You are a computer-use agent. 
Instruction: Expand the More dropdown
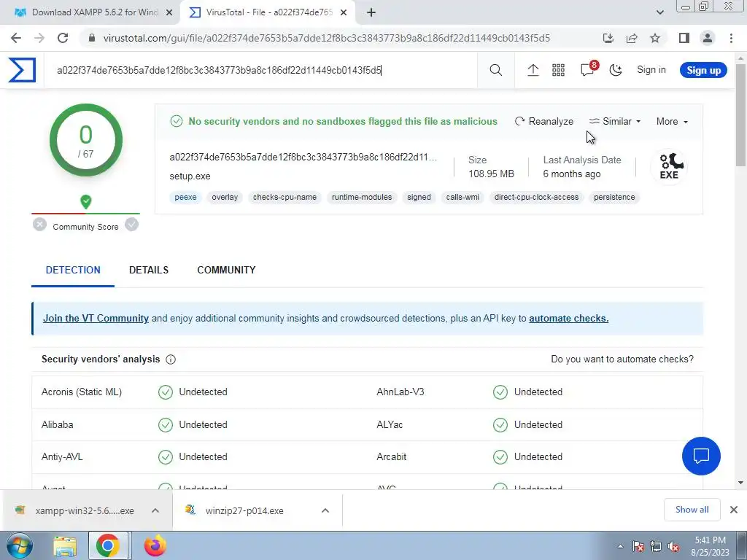tap(672, 122)
